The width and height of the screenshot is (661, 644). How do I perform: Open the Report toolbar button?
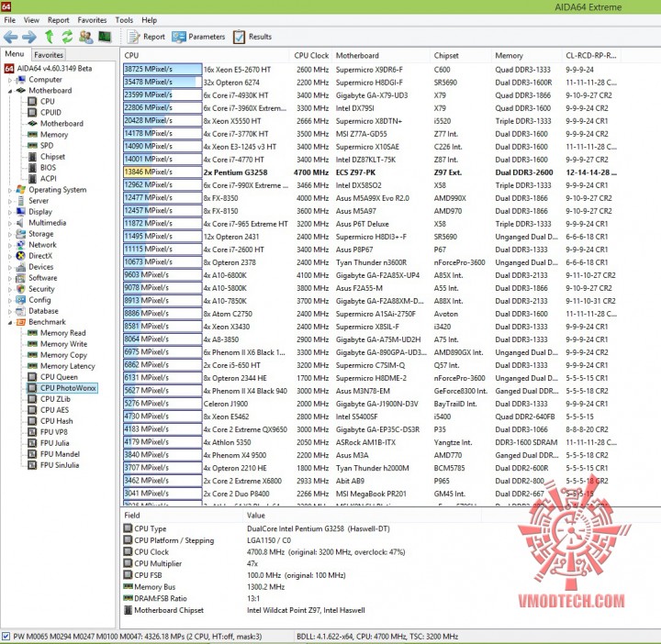[x=146, y=37]
